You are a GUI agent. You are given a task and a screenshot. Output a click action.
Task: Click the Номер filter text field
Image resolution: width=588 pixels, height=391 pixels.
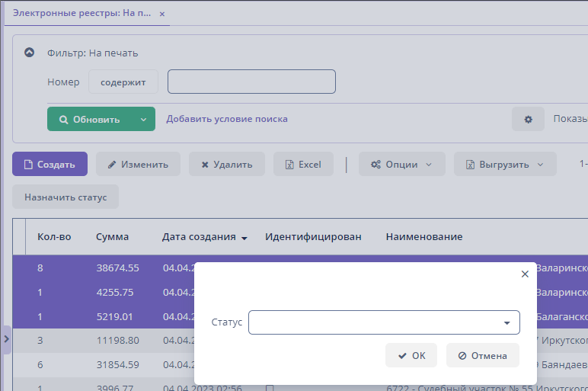click(251, 82)
